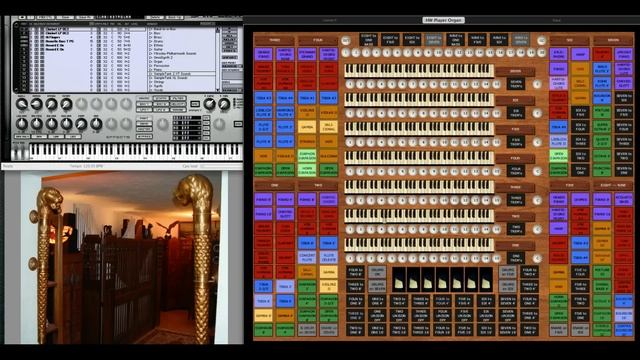Activate general piston 10 in the top row
This screenshot has width=640, height=360.
coord(438,53)
